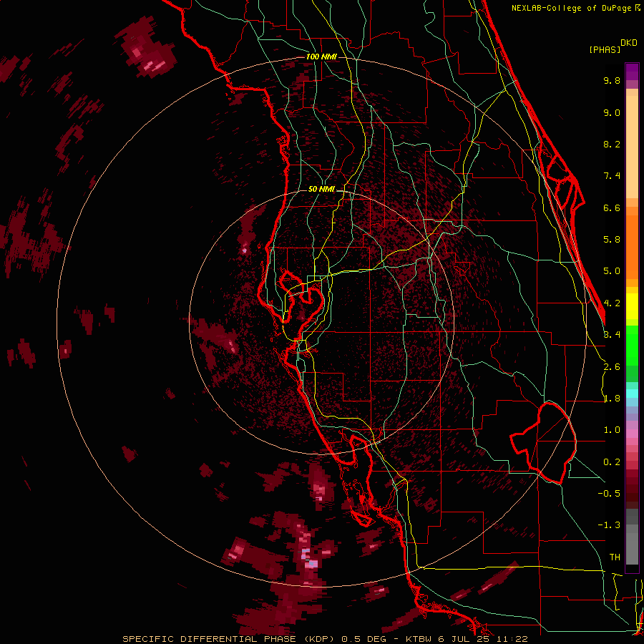Image resolution: width=644 pixels, height=644 pixels.
Task: Select the 5.0 legend value
Action: 612,271
